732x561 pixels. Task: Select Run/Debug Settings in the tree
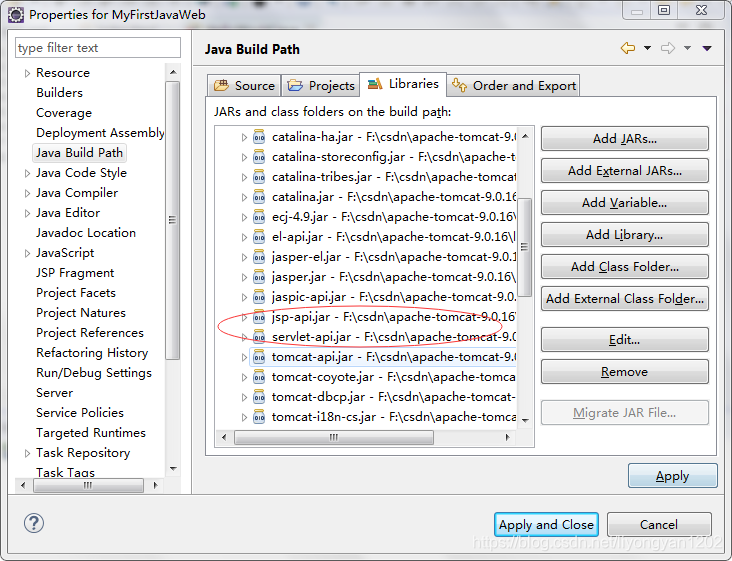pyautogui.click(x=94, y=373)
